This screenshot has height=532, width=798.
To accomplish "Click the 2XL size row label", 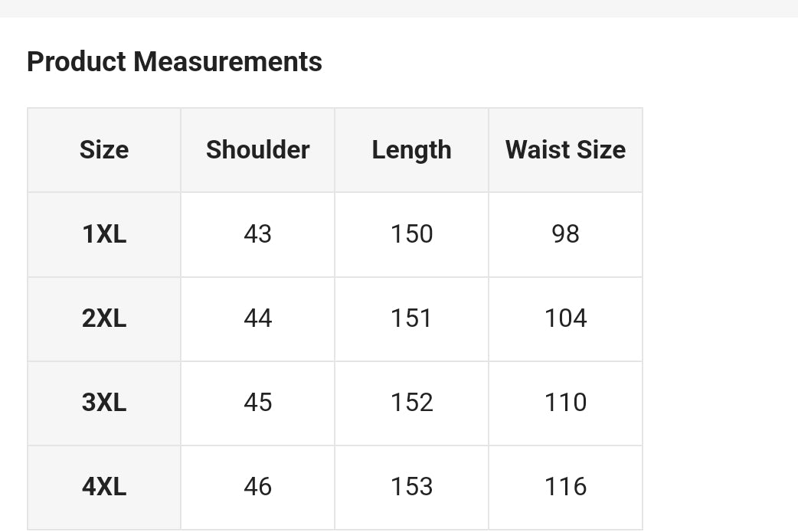I will point(104,318).
